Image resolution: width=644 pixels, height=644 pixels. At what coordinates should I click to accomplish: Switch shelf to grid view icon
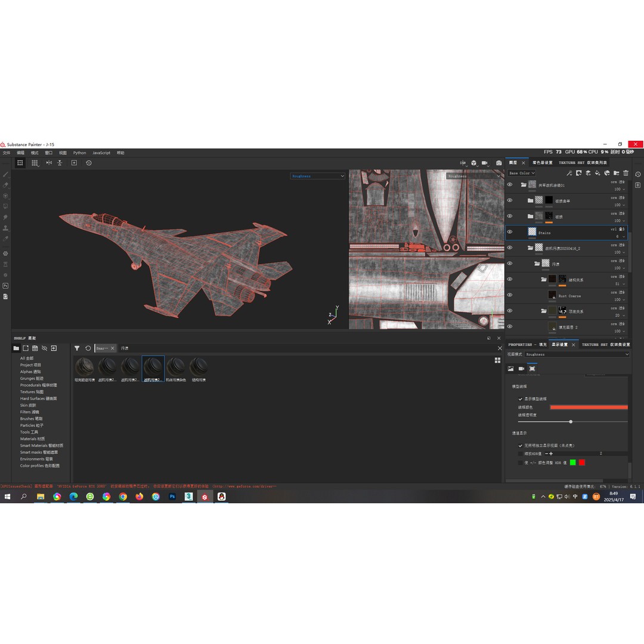click(497, 360)
